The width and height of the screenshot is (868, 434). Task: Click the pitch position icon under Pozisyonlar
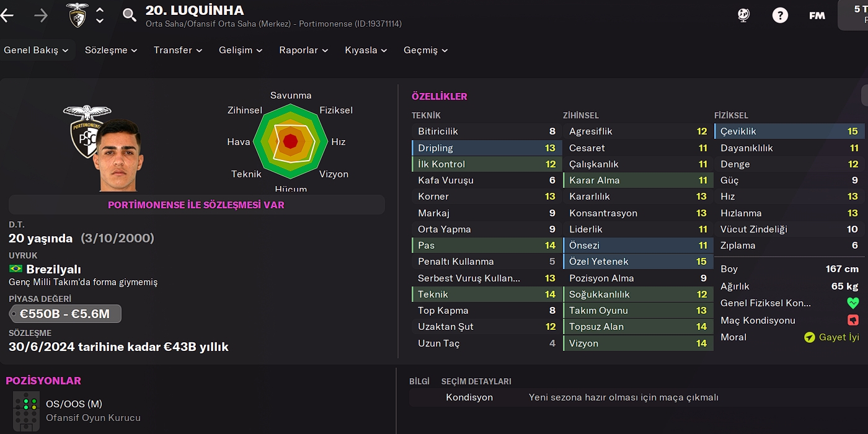pos(26,411)
